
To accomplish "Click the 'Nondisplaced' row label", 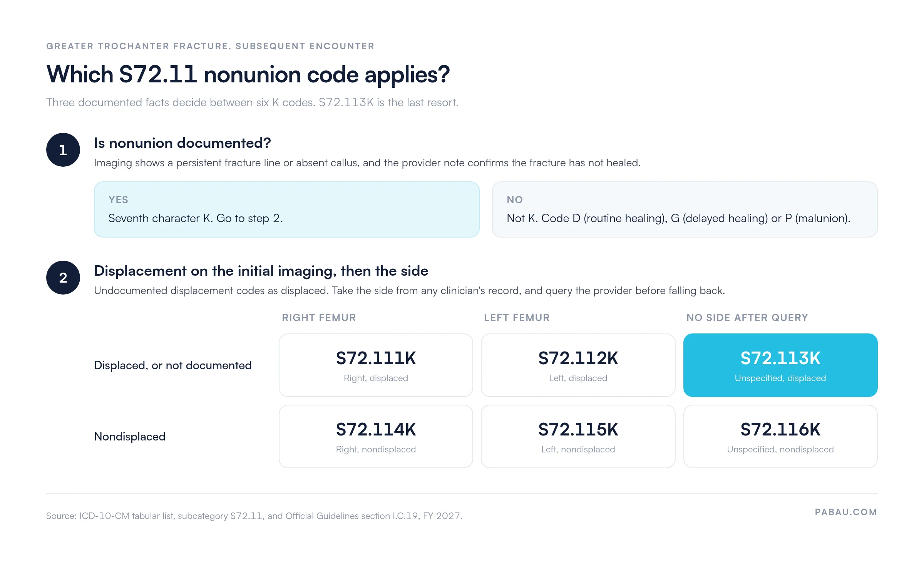I will [x=130, y=436].
